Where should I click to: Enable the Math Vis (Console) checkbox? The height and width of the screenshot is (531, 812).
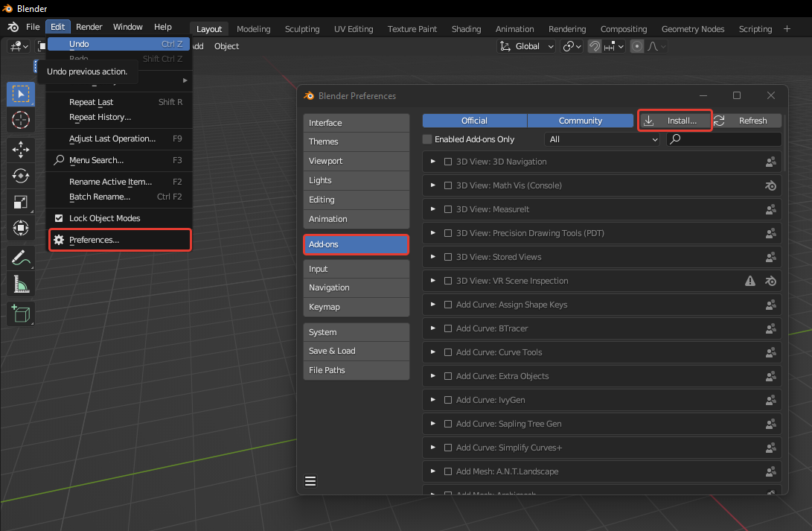tap(448, 185)
